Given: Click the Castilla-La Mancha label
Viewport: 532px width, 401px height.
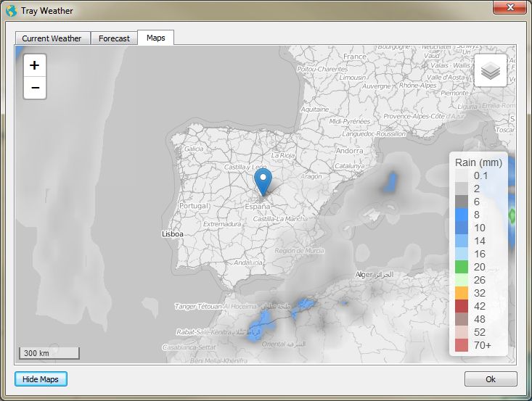Looking at the screenshot, I should [280, 219].
